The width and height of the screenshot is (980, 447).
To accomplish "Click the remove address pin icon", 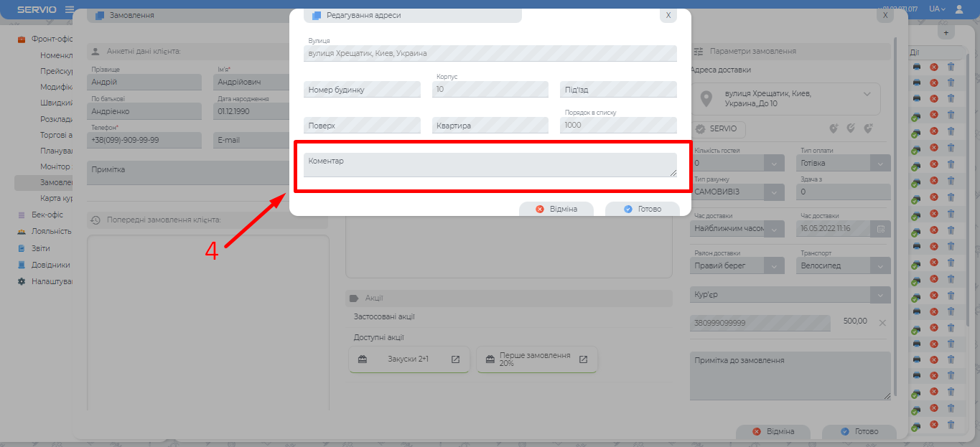I will [x=868, y=128].
